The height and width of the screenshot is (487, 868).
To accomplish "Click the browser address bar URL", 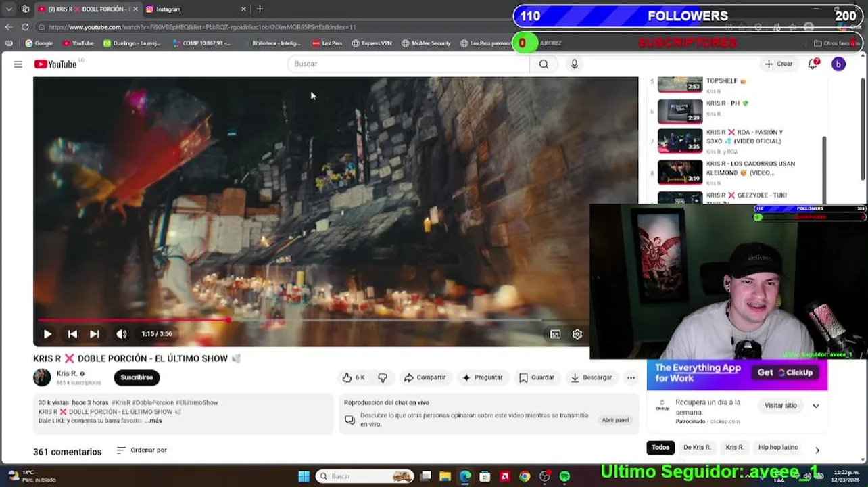I will coord(202,27).
